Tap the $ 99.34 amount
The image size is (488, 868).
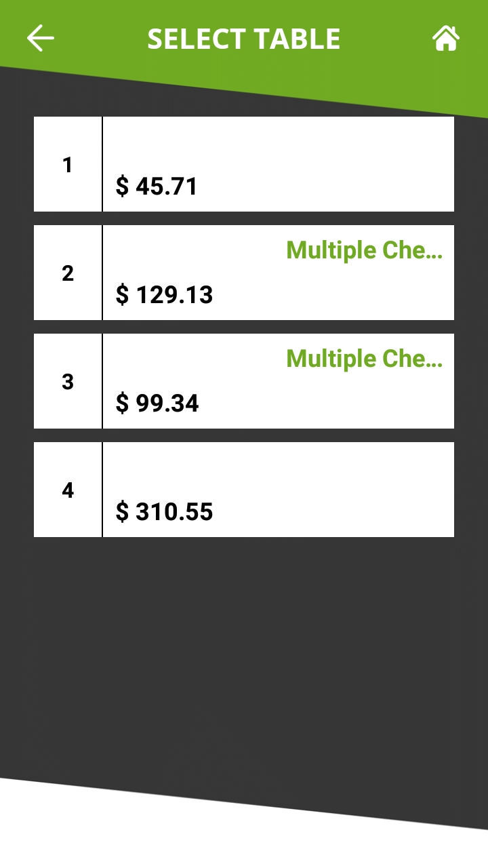[157, 403]
